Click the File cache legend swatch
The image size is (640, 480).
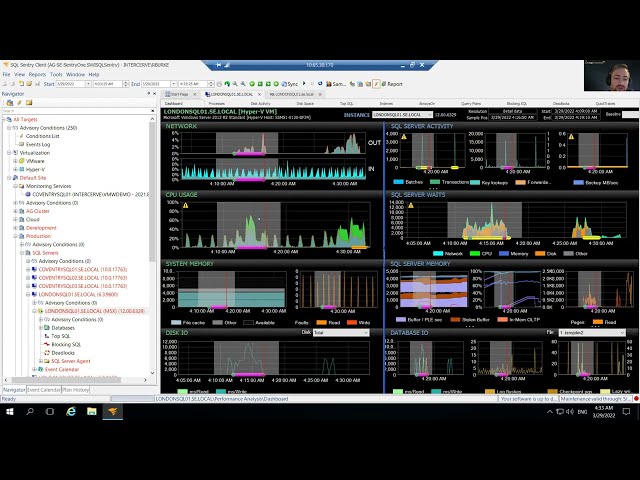[x=176, y=322]
